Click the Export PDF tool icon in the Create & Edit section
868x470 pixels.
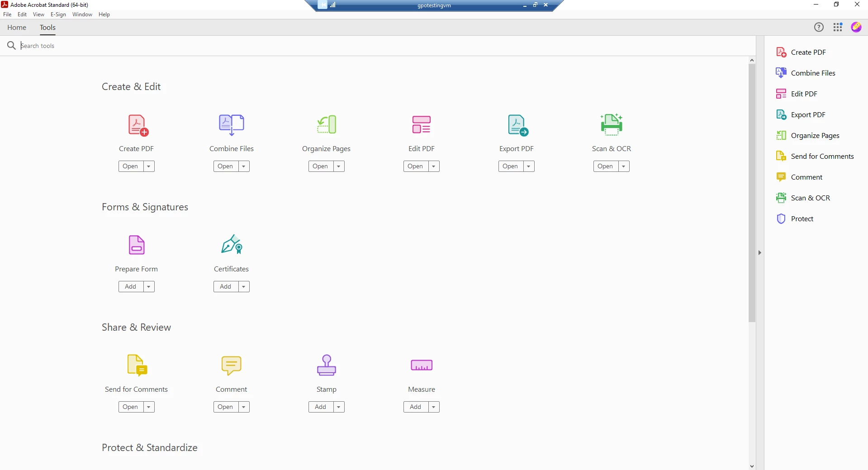pyautogui.click(x=518, y=125)
